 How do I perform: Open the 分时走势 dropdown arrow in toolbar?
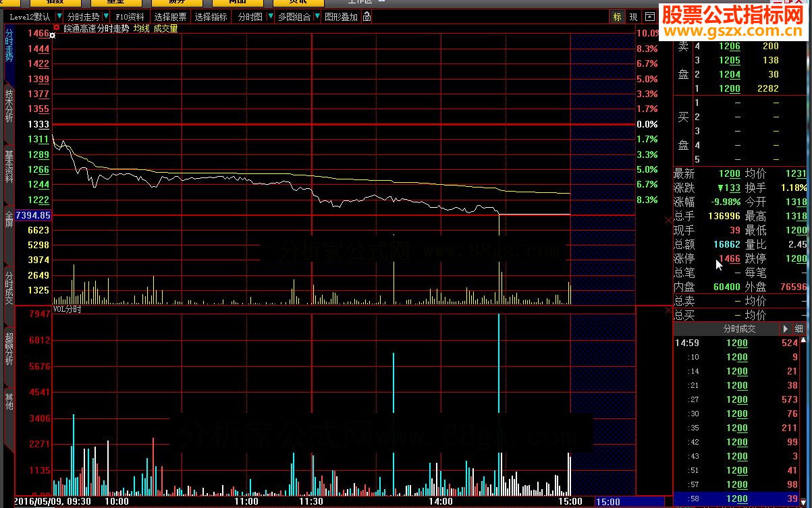(106, 17)
